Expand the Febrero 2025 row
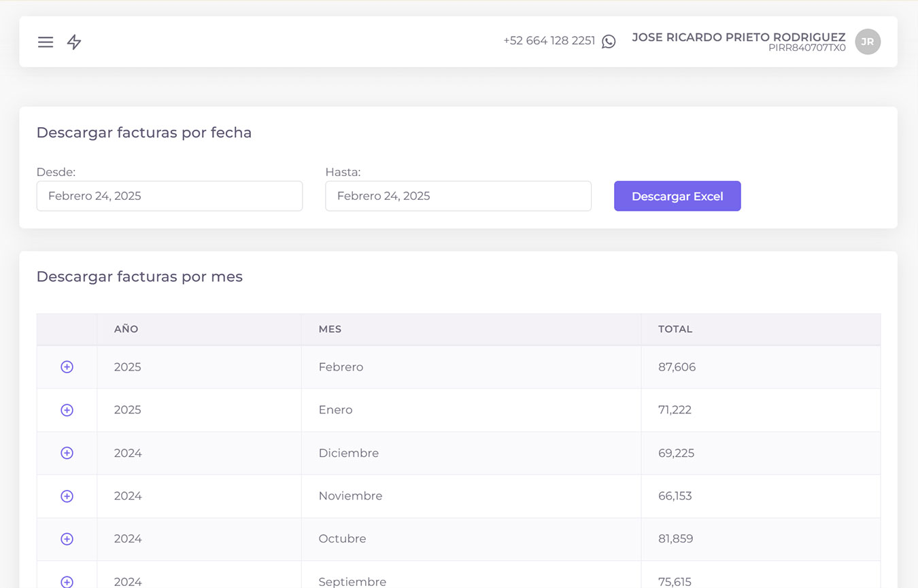 (67, 367)
